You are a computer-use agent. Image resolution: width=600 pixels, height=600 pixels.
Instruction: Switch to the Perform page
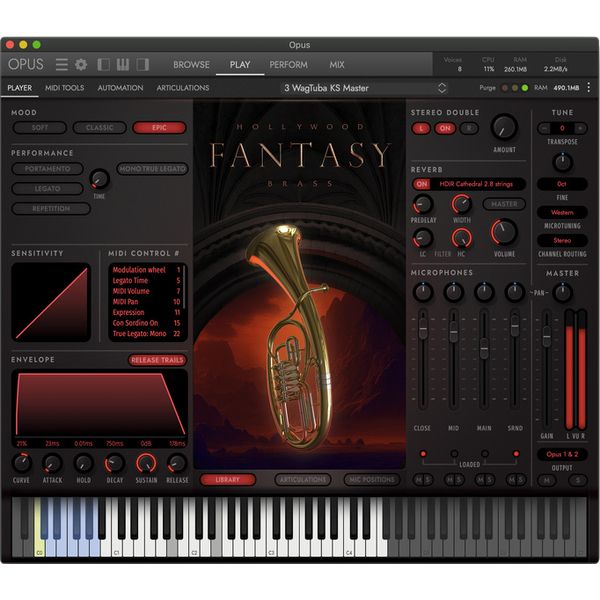click(x=289, y=65)
